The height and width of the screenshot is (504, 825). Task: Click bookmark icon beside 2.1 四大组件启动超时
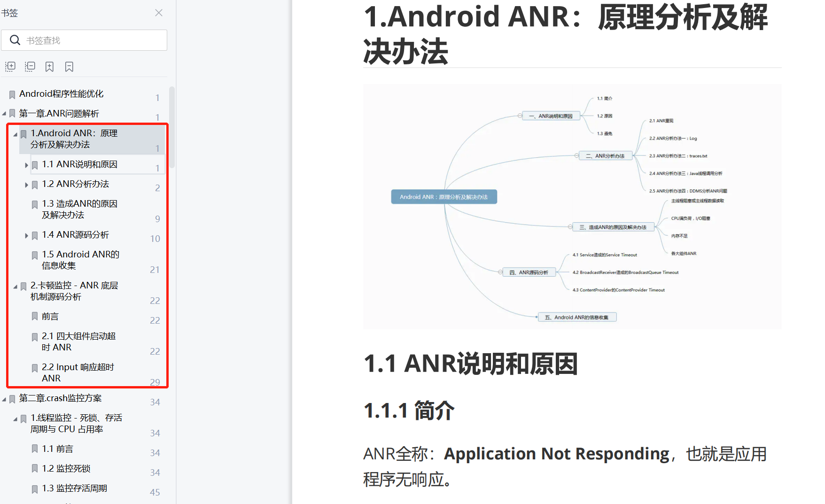point(35,337)
